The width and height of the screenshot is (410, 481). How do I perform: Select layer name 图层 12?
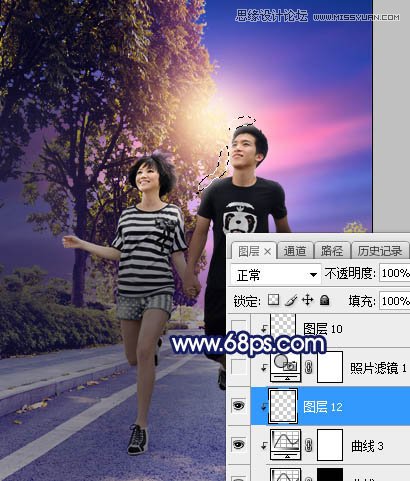323,407
